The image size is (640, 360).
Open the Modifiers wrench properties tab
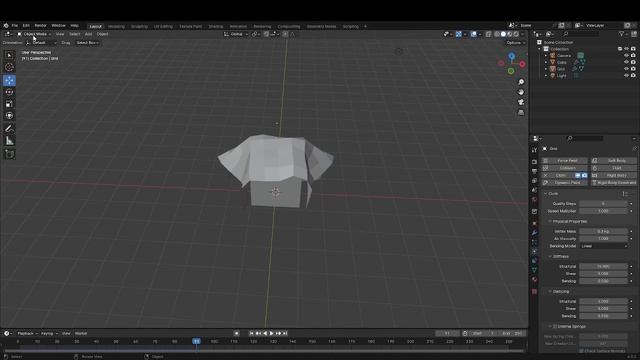(534, 233)
